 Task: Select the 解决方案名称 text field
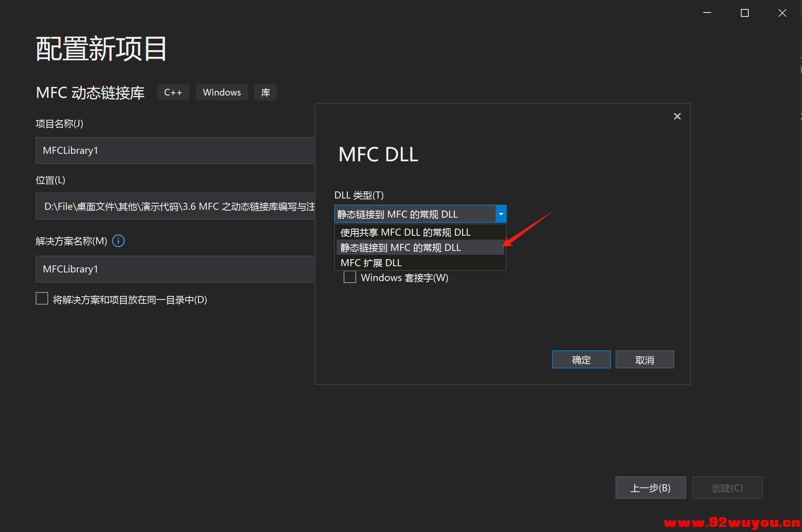click(x=175, y=269)
